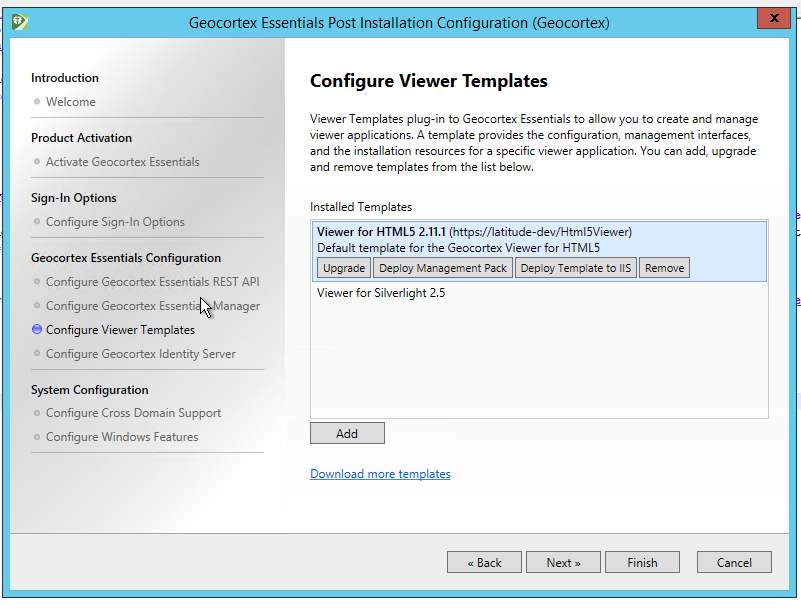This screenshot has width=801, height=609.
Task: Advance with the Next button
Action: click(x=563, y=562)
